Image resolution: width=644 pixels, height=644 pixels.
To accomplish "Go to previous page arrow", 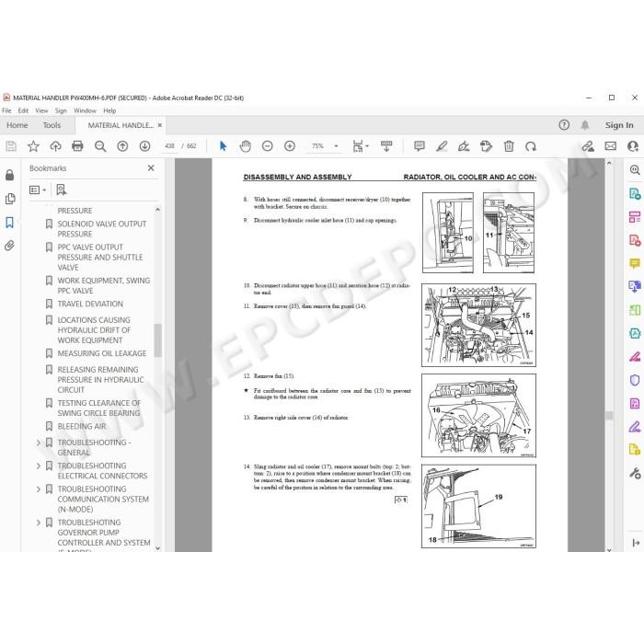I will coord(122,146).
